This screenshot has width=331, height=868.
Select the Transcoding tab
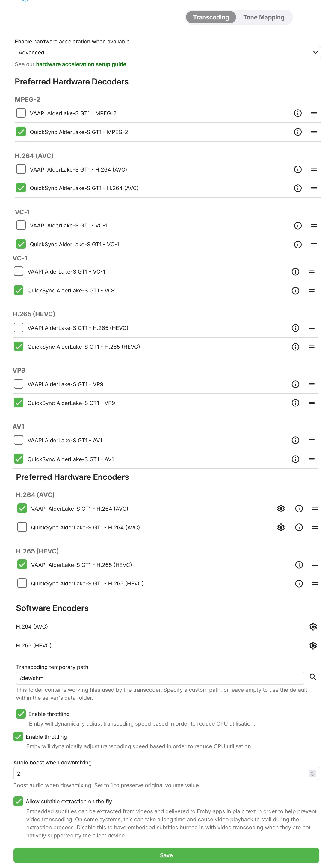click(x=211, y=17)
